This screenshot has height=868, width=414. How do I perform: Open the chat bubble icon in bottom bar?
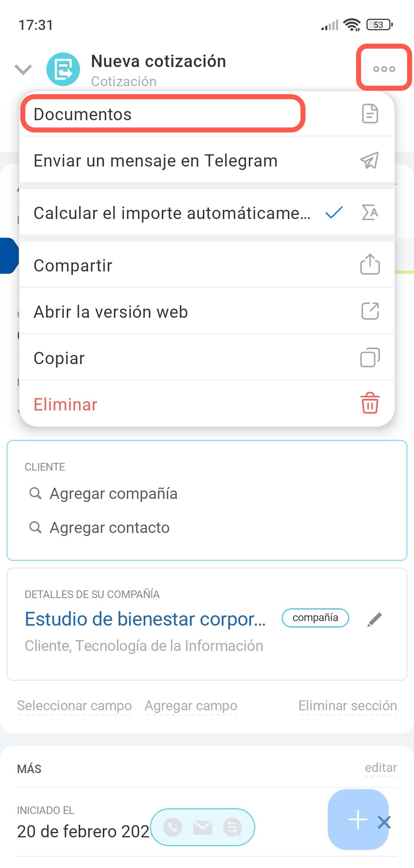click(x=232, y=827)
